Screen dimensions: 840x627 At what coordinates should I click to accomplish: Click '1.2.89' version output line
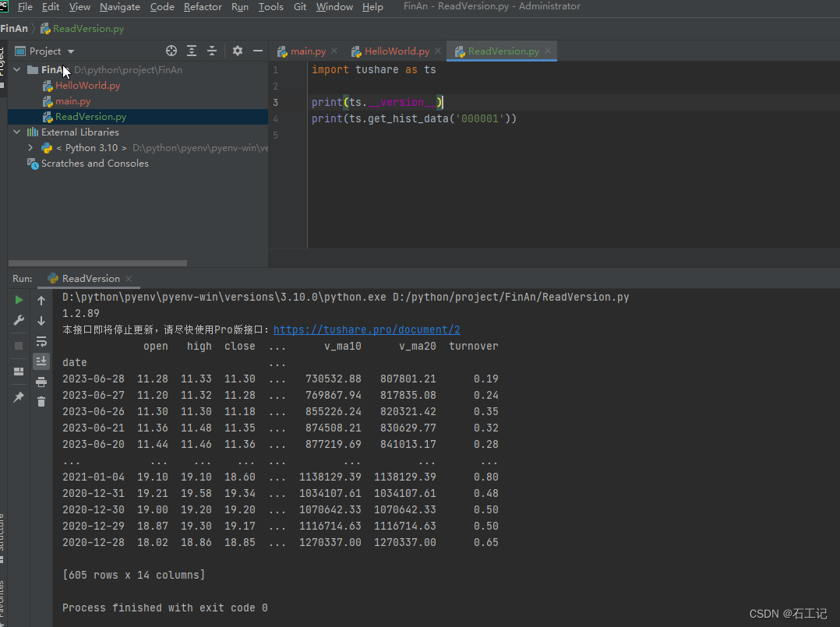pyautogui.click(x=81, y=313)
